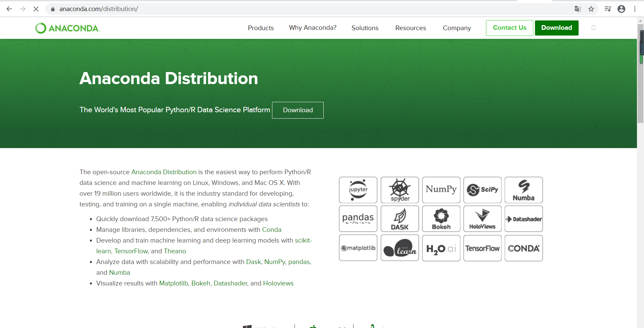
Task: Open the Solutions menu
Action: (x=365, y=28)
